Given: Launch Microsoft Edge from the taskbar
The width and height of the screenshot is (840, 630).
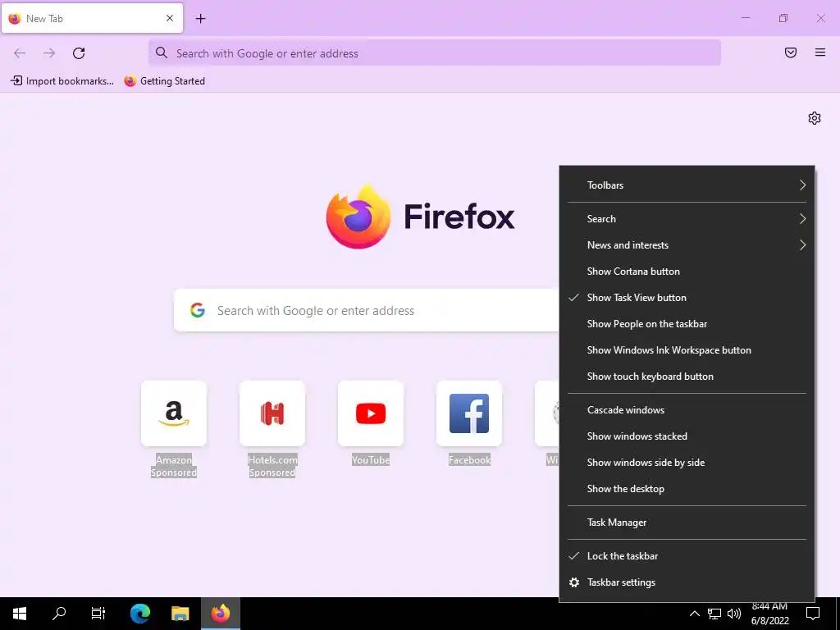Looking at the screenshot, I should click(140, 614).
